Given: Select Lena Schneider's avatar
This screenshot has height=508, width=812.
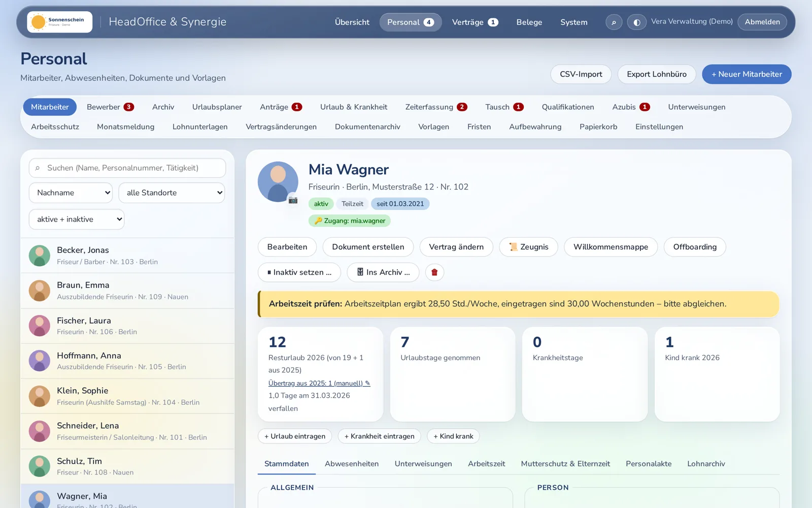Looking at the screenshot, I should coord(40,431).
